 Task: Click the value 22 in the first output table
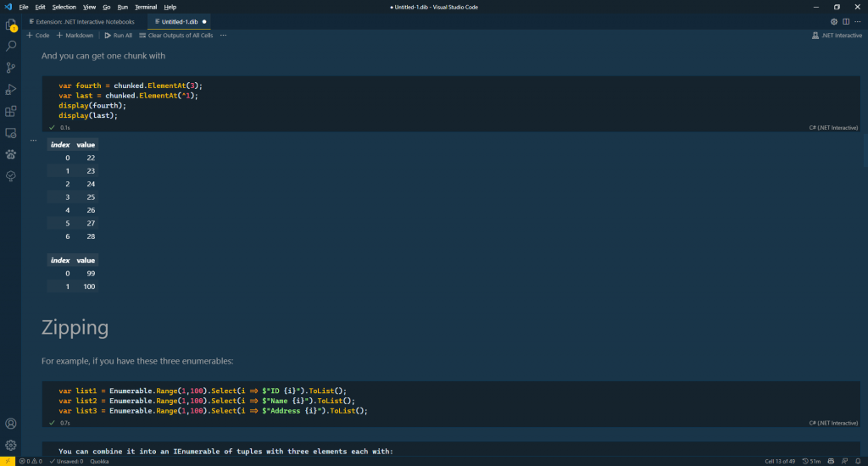[91, 158]
